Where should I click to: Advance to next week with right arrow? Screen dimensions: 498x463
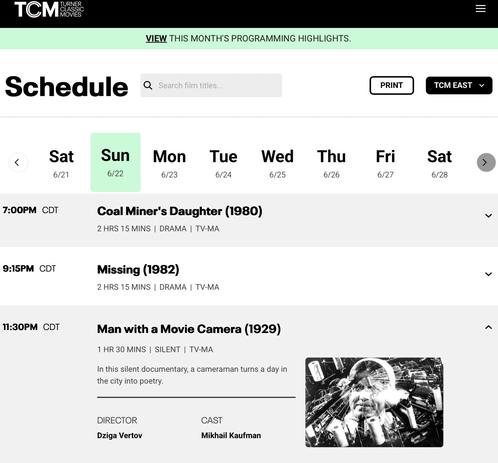(x=486, y=162)
